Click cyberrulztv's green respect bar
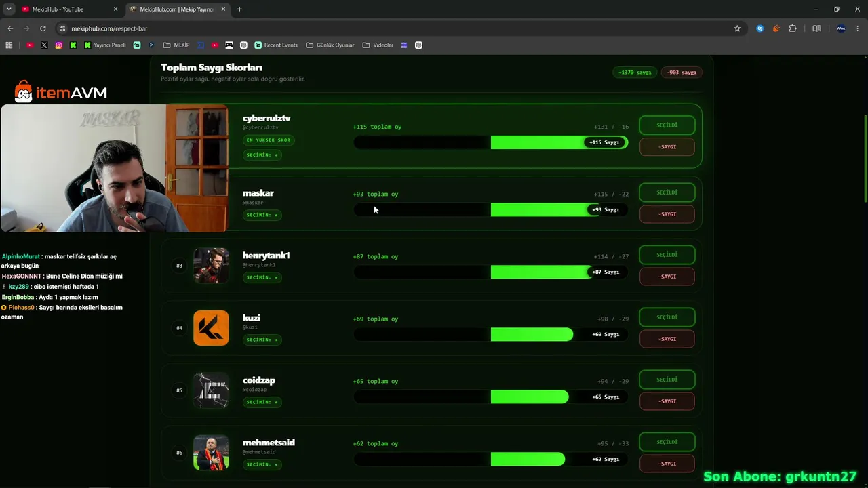The height and width of the screenshot is (488, 868). tap(559, 142)
